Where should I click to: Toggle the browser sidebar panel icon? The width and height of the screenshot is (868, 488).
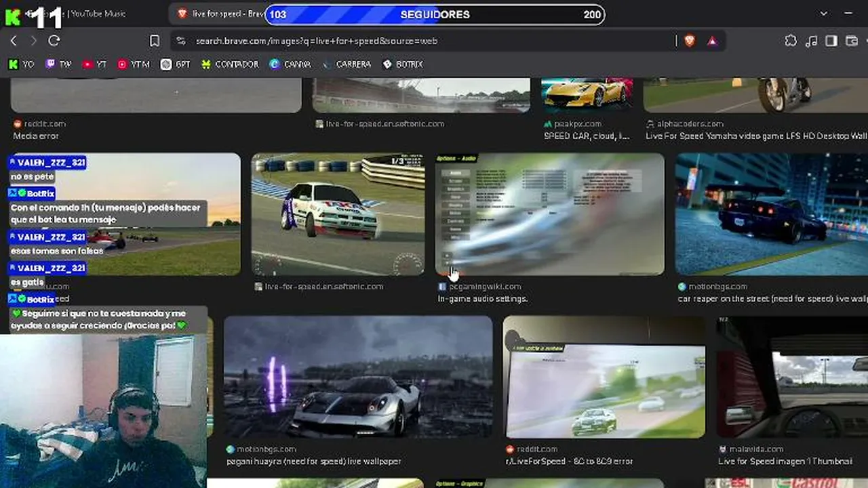pos(831,41)
